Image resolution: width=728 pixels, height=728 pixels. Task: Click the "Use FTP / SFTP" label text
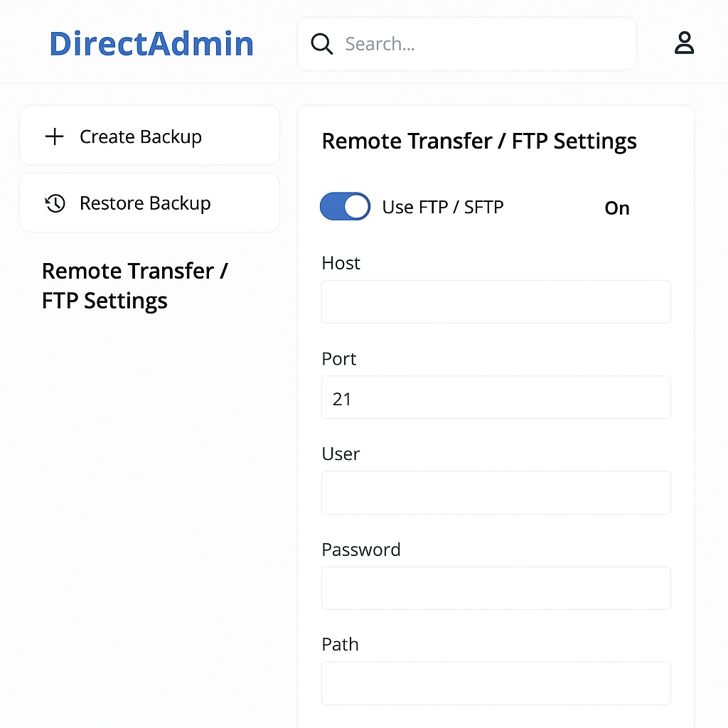pyautogui.click(x=443, y=208)
